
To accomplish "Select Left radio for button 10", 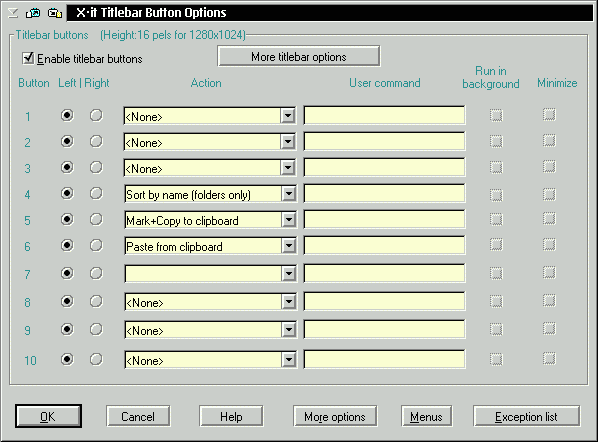I will 67,359.
